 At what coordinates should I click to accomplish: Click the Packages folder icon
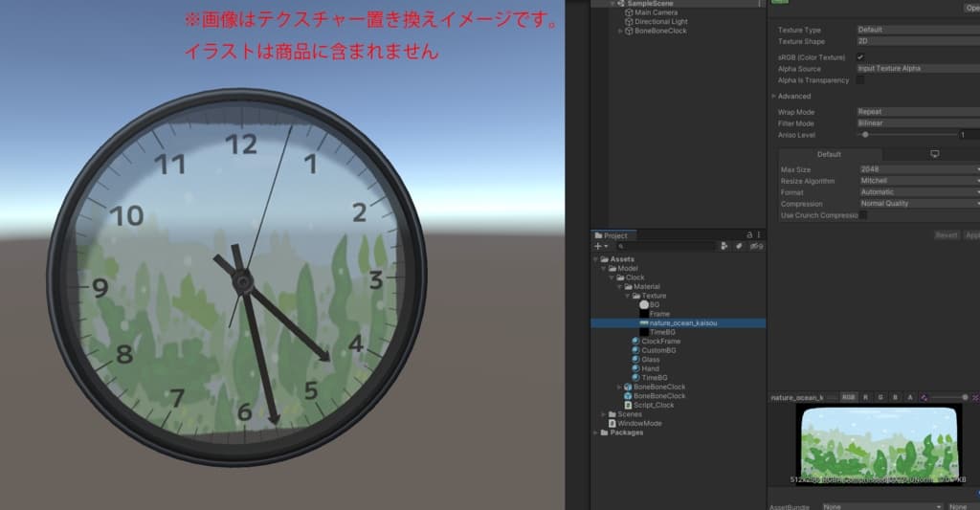pyautogui.click(x=605, y=432)
